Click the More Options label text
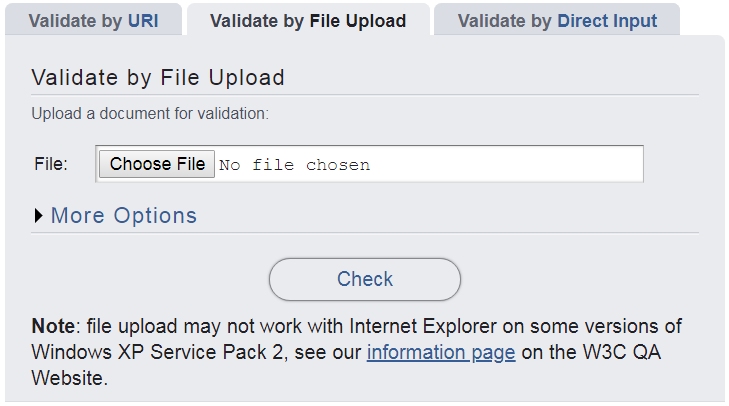Image resolution: width=729 pixels, height=406 pixels. coord(124,216)
